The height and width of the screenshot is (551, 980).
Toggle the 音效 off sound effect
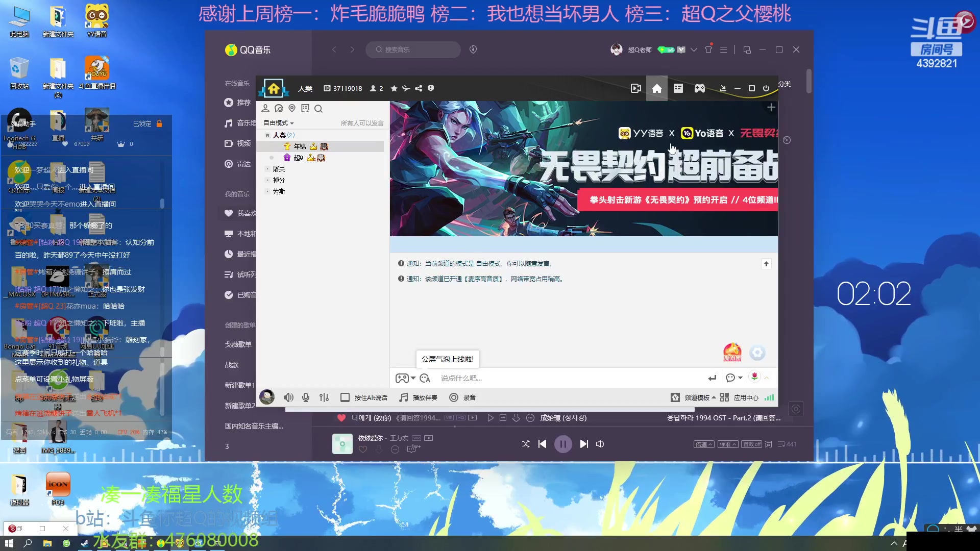coord(752,444)
